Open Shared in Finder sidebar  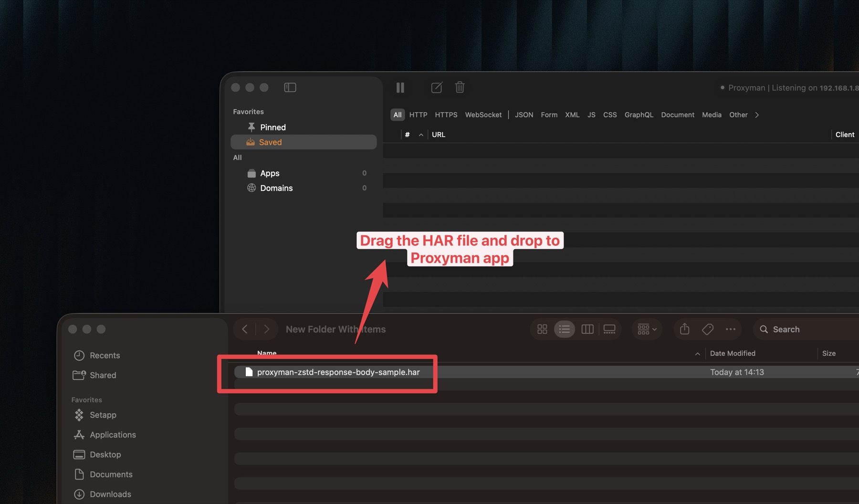pos(103,375)
